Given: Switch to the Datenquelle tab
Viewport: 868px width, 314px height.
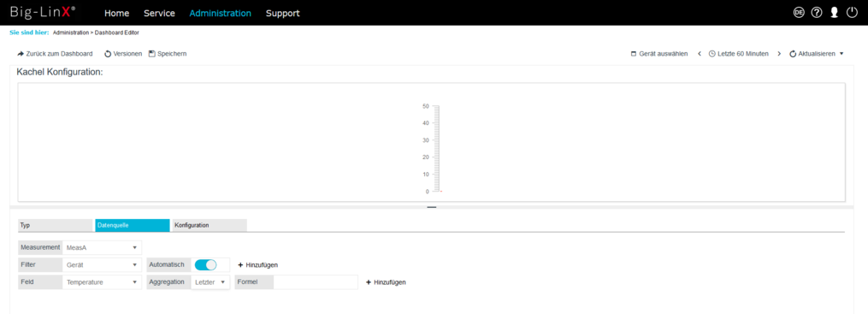Looking at the screenshot, I should click(133, 225).
